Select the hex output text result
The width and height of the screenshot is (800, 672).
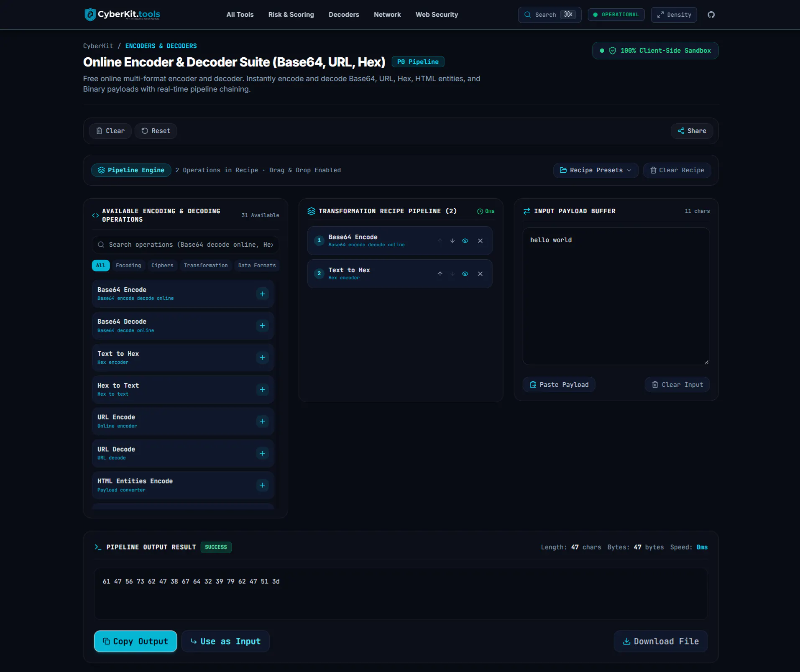pyautogui.click(x=191, y=581)
